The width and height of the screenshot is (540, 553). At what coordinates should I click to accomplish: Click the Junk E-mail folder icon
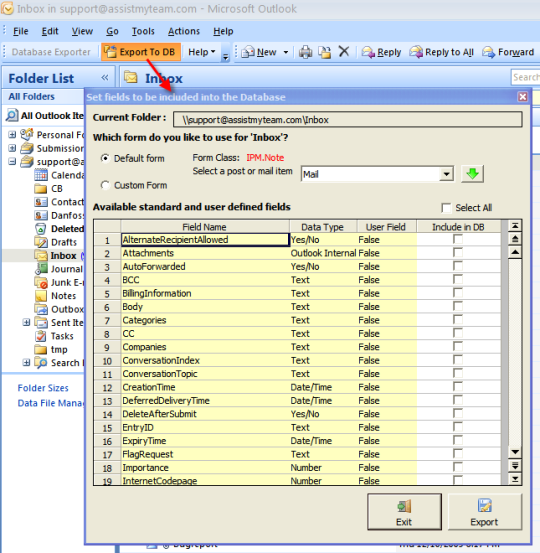tap(41, 282)
